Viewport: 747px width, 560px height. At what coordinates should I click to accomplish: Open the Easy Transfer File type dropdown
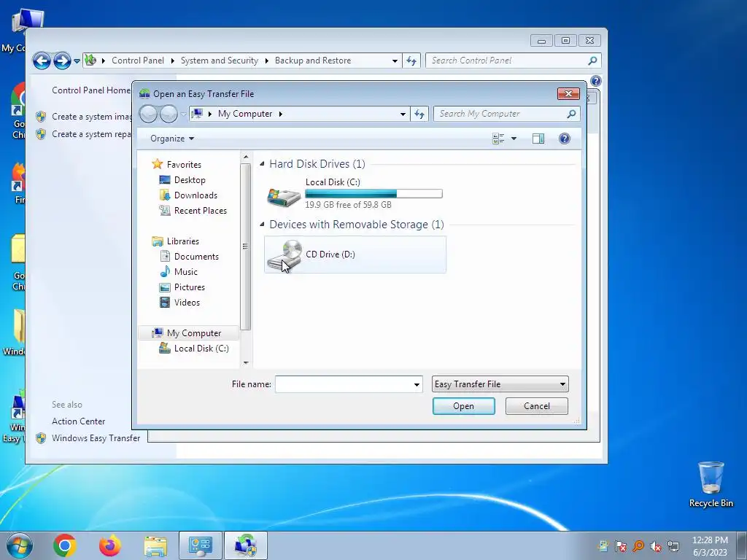click(x=500, y=384)
